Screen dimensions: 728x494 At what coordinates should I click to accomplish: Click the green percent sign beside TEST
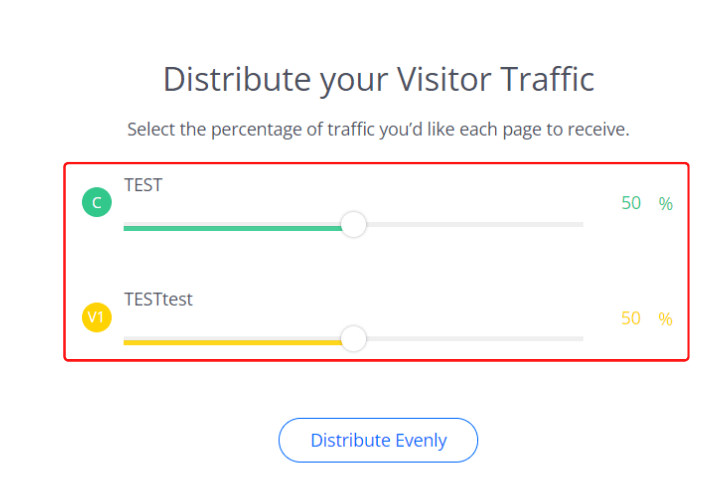665,203
